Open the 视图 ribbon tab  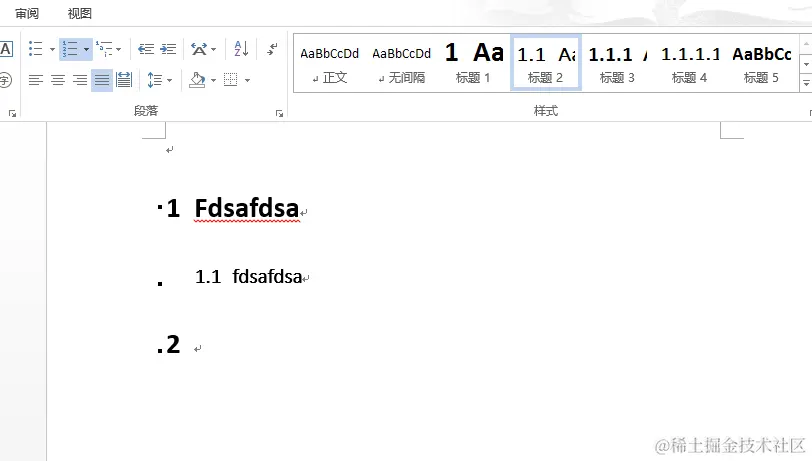coord(79,13)
